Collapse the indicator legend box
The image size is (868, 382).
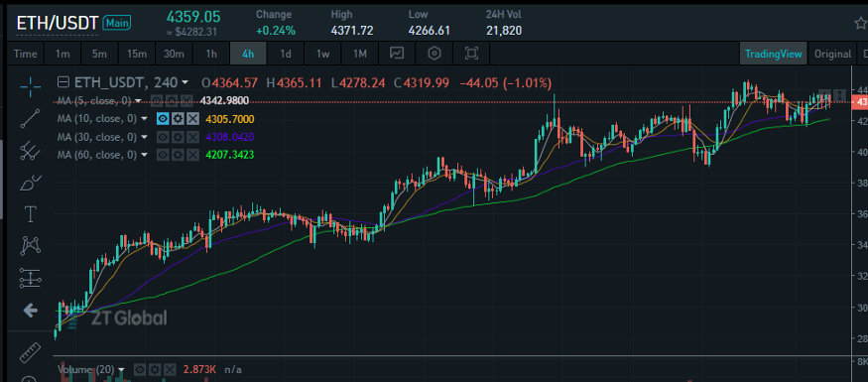coord(63,83)
